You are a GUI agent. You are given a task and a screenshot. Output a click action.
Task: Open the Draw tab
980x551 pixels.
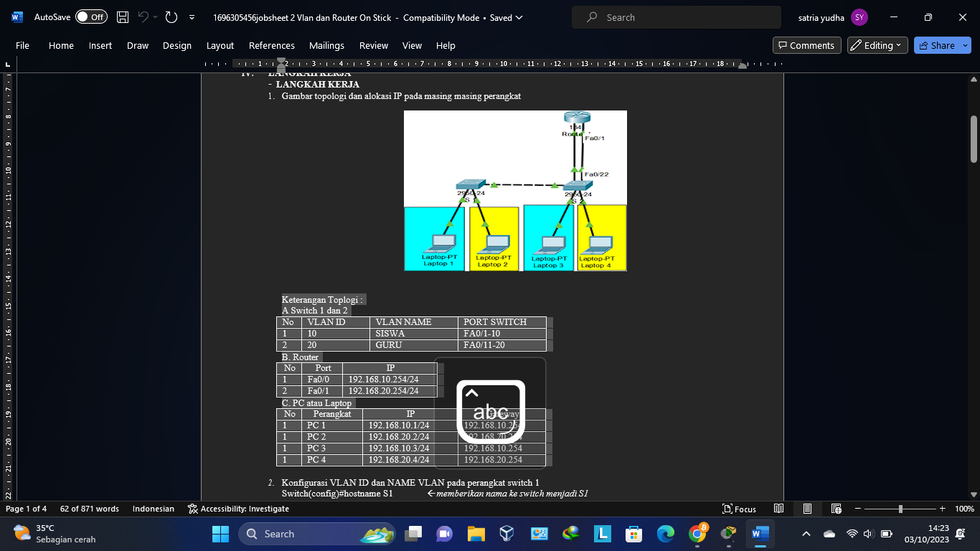(138, 45)
